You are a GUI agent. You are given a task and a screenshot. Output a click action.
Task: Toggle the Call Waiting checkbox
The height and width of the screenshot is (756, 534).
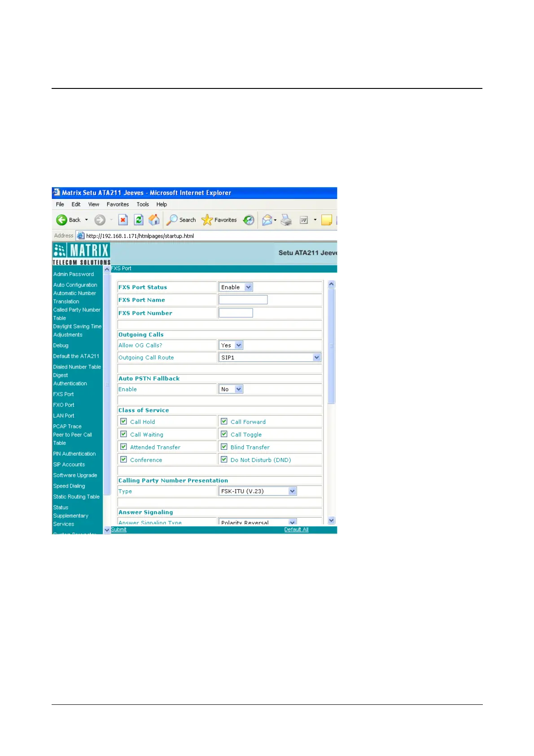[123, 434]
